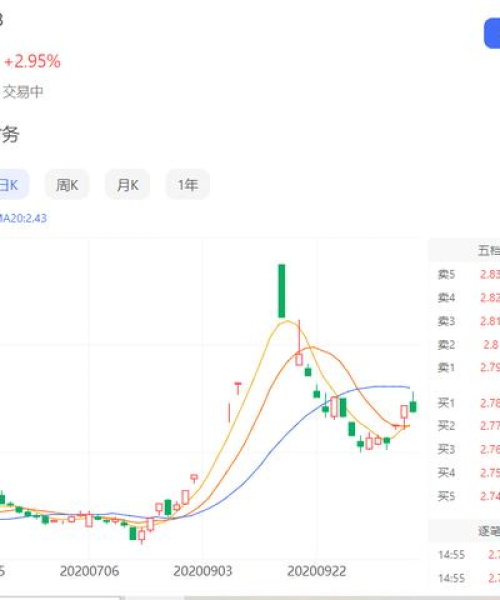Select the 1年 one-year range tab
This screenshot has height=600, width=500.
tap(187, 185)
